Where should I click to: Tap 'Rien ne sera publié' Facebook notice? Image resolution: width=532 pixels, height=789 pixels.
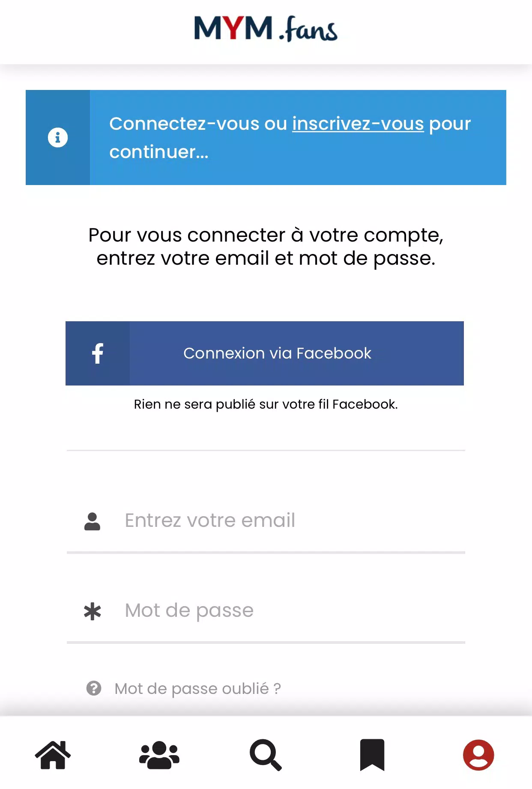point(266,404)
